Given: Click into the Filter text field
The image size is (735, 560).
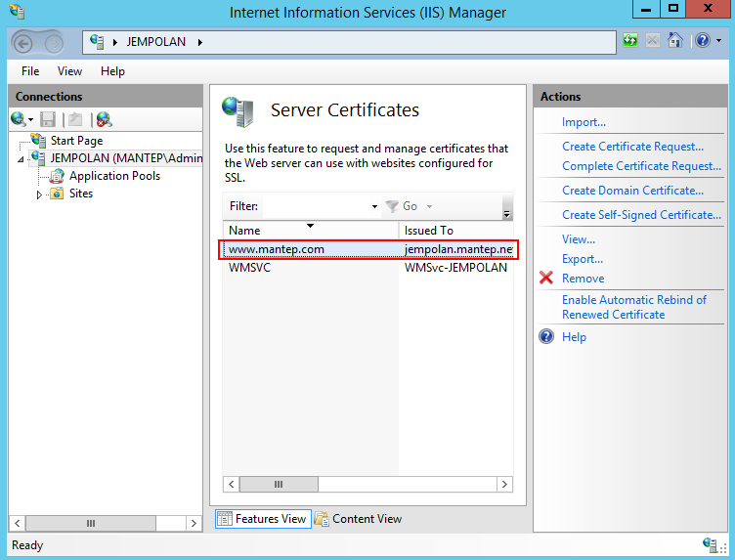Looking at the screenshot, I should [316, 206].
